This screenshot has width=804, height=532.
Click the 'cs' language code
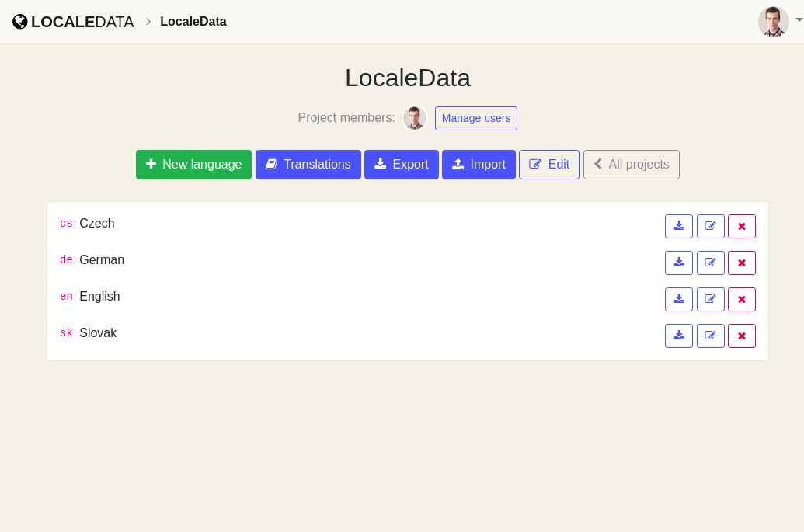[x=66, y=224]
